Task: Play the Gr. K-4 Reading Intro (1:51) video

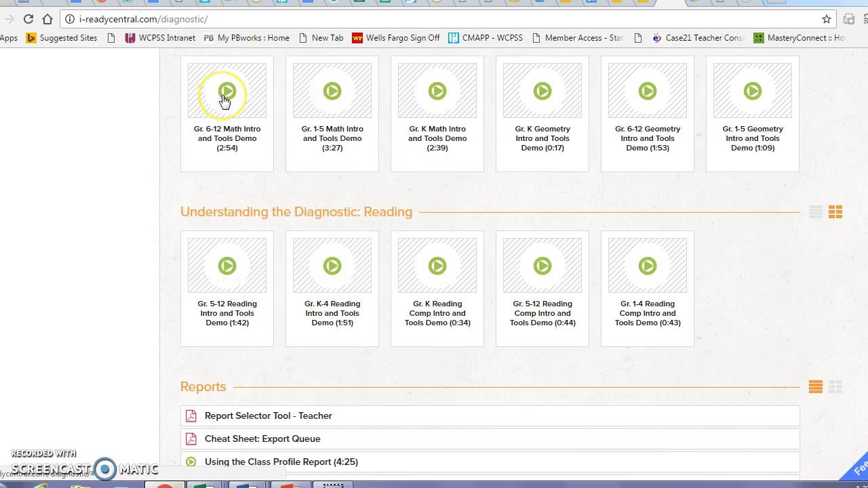Action: [332, 266]
